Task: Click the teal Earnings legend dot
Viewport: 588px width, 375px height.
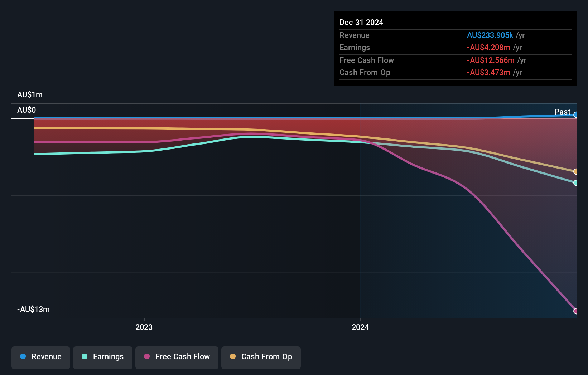Action: (85, 356)
